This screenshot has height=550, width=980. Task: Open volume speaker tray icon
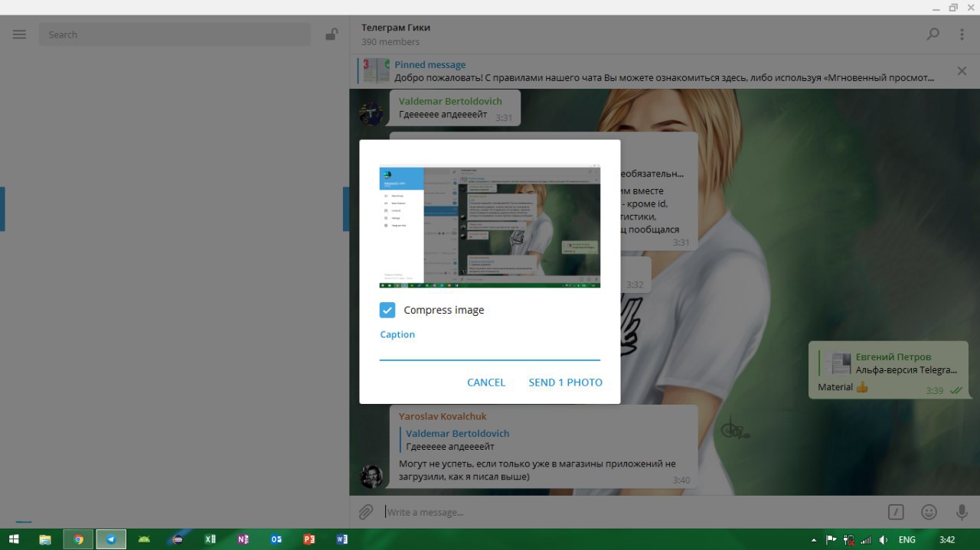[884, 539]
